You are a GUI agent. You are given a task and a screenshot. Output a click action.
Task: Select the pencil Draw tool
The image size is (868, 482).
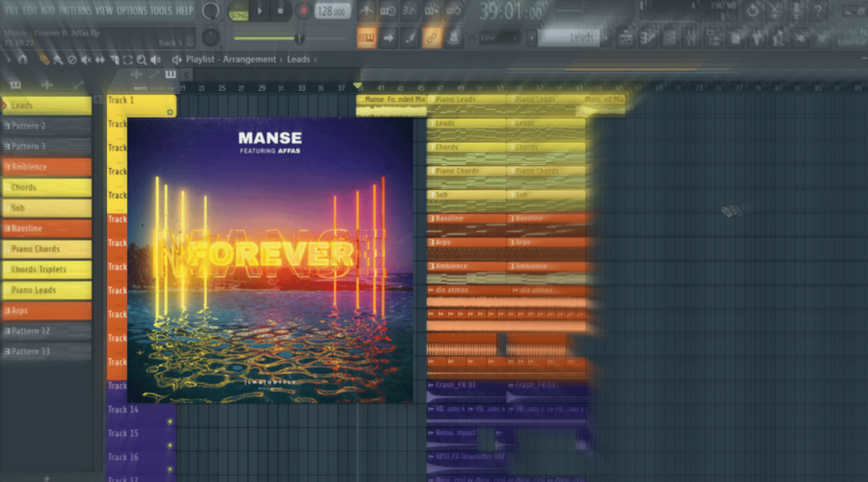tap(44, 60)
